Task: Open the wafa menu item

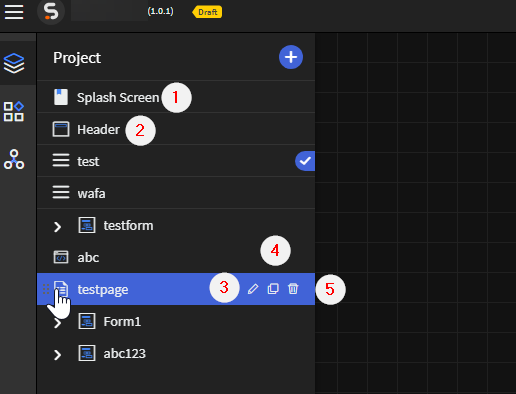Action: coord(176,193)
